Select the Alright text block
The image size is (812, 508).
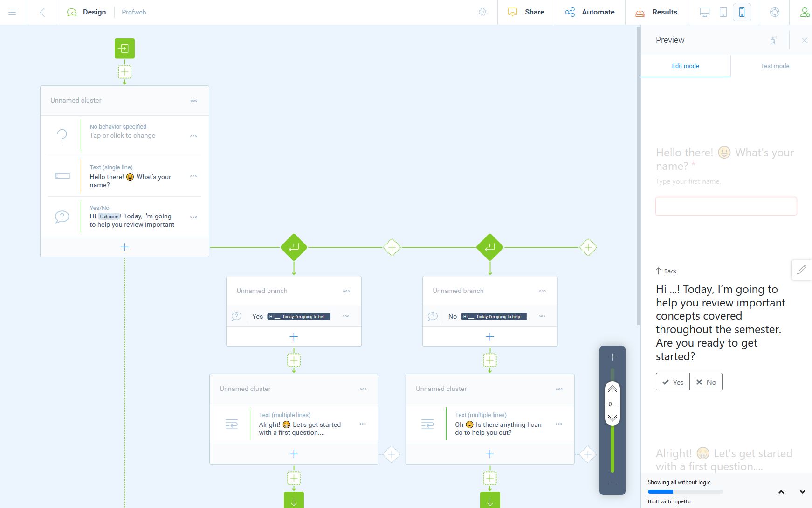pos(294,424)
